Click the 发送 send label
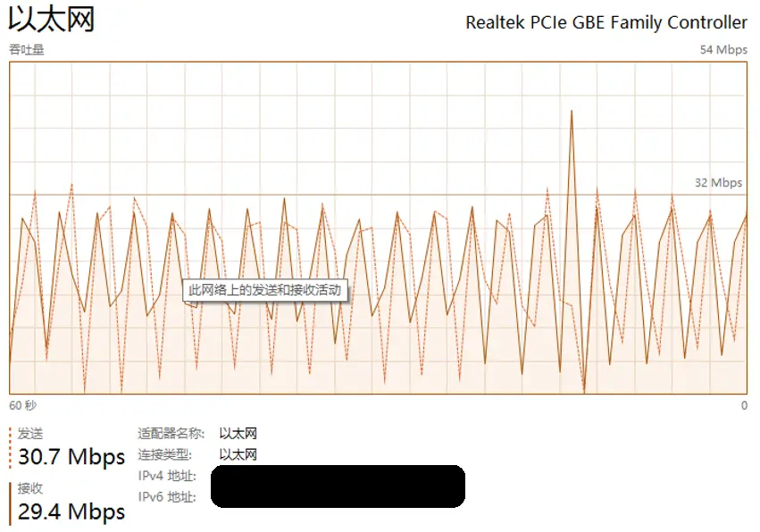This screenshot has width=760, height=532. pos(30,433)
